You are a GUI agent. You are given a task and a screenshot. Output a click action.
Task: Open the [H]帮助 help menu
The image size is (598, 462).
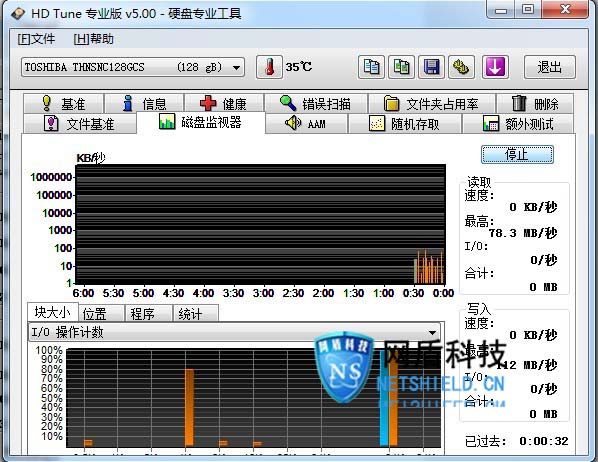(93, 39)
